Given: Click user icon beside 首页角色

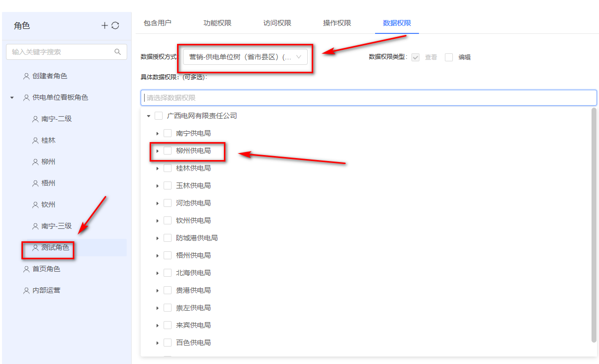Looking at the screenshot, I should (26, 269).
